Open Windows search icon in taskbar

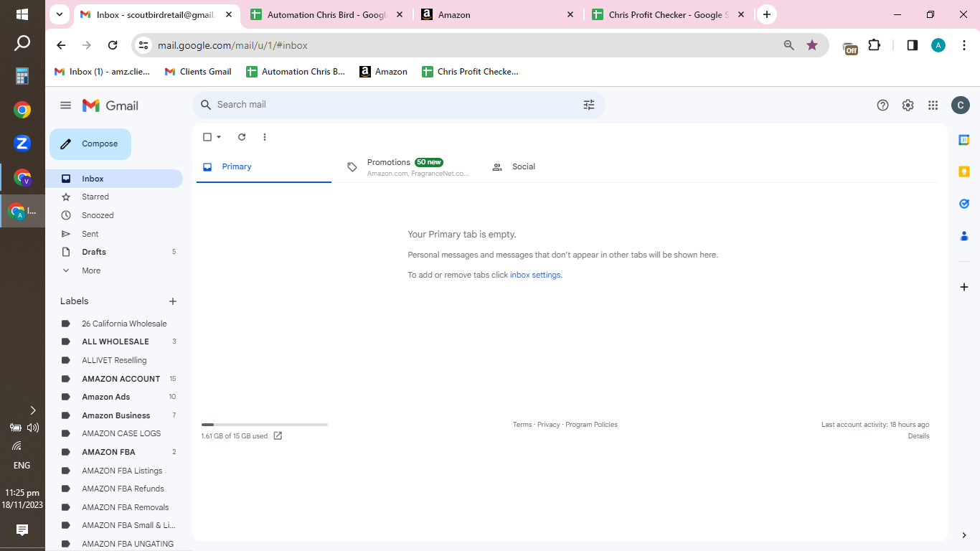pyautogui.click(x=22, y=44)
